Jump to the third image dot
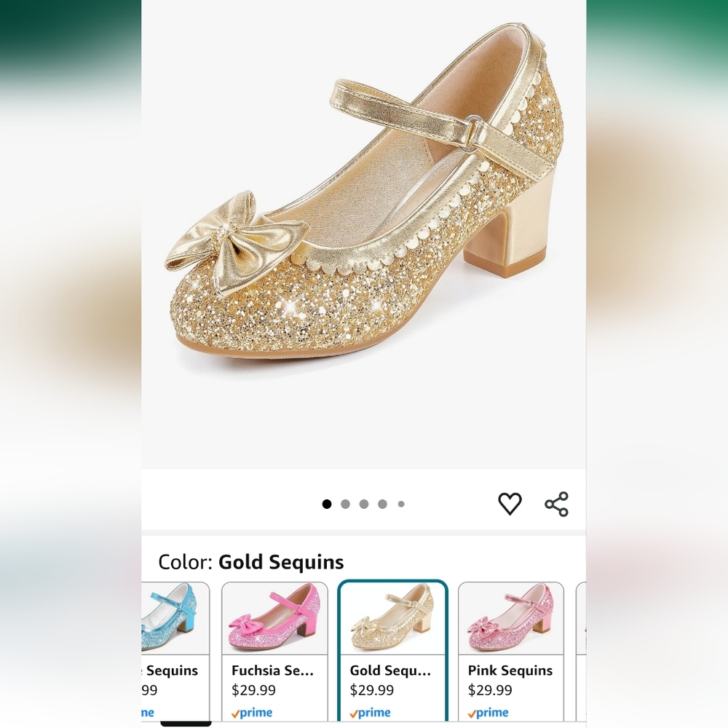Viewport: 728px width, 728px height. click(x=364, y=503)
